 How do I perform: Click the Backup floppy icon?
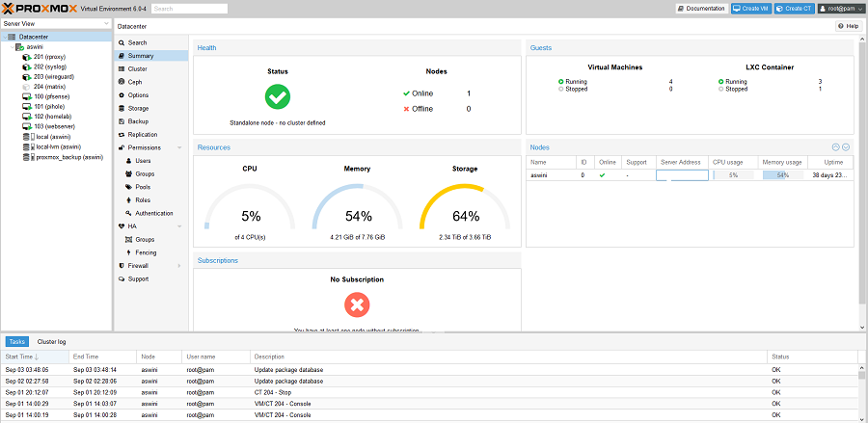[122, 121]
